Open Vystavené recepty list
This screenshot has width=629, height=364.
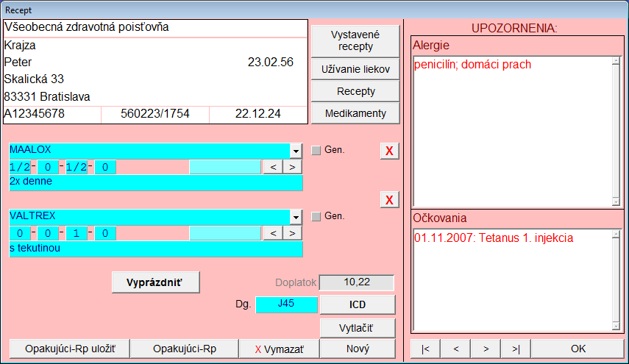point(355,41)
